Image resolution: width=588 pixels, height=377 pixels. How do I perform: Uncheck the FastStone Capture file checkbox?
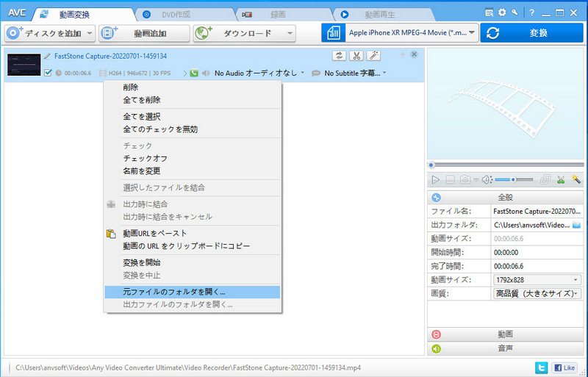point(48,73)
